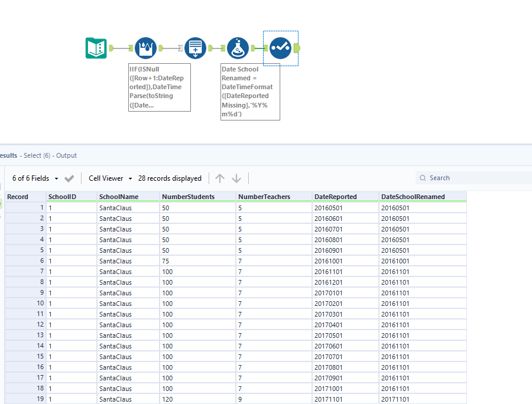Image resolution: width=532 pixels, height=404 pixels.
Task: Click the Multi-Row Formula tool node
Action: point(145,48)
